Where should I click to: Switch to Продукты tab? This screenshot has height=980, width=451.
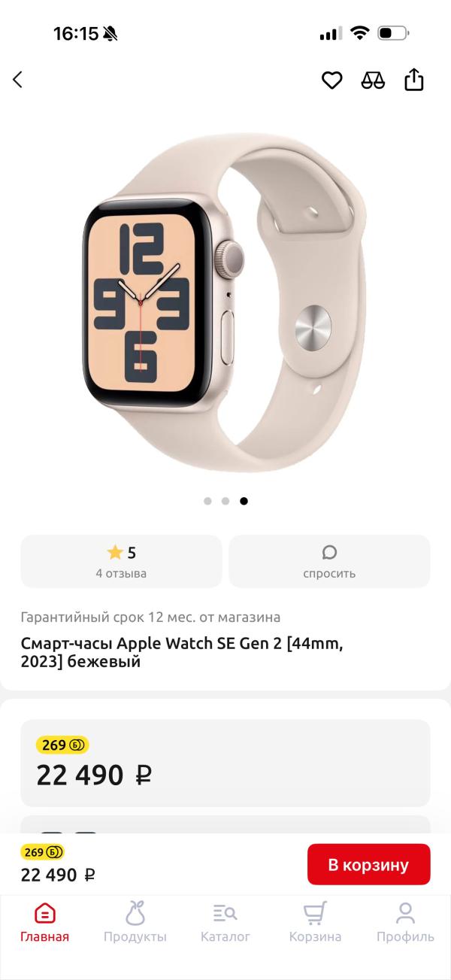(135, 923)
